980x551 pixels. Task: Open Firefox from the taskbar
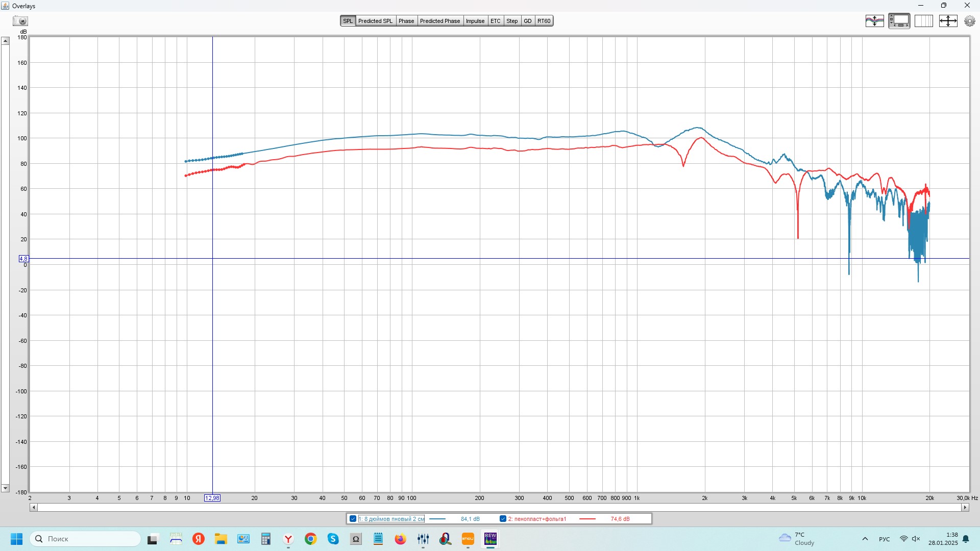click(400, 539)
